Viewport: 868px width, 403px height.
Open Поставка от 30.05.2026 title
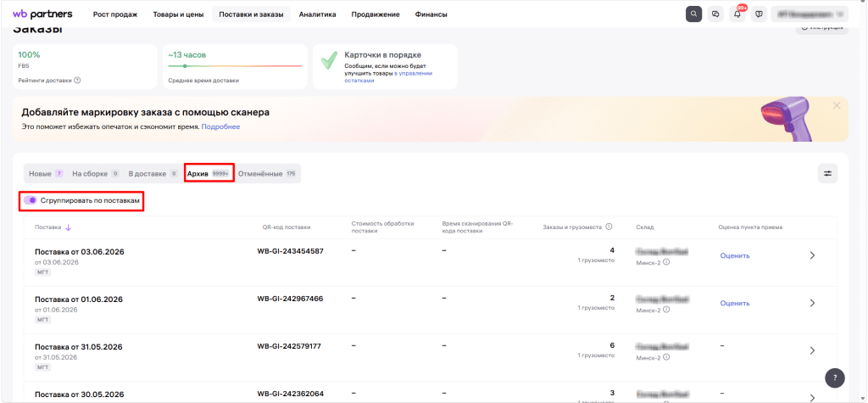(x=79, y=395)
